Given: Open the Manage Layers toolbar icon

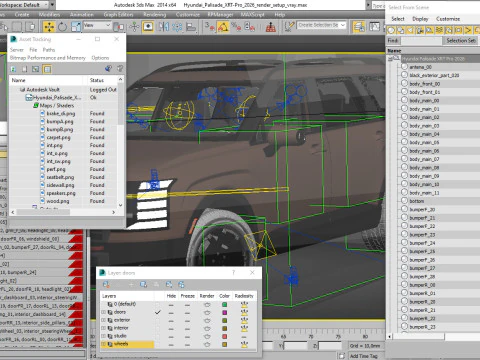Looking at the screenshot, I should (359, 26).
